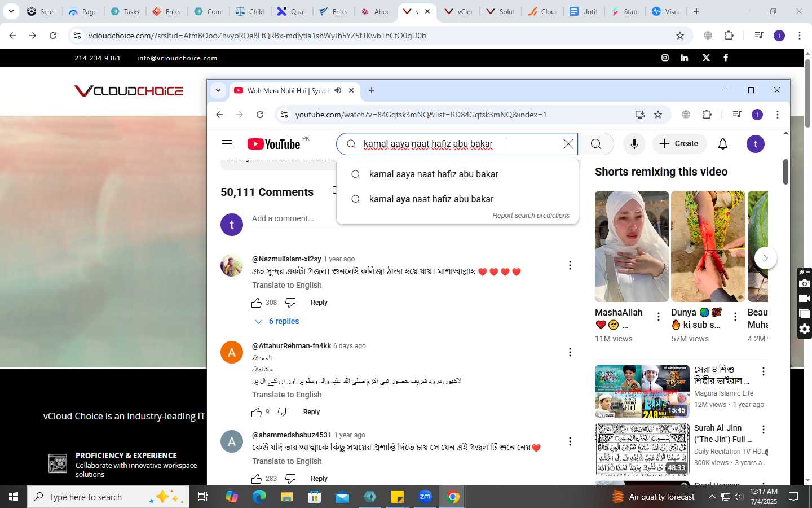Screen dimensions: 812x508
Task: Start voice search with microphone icon
Action: [634, 144]
